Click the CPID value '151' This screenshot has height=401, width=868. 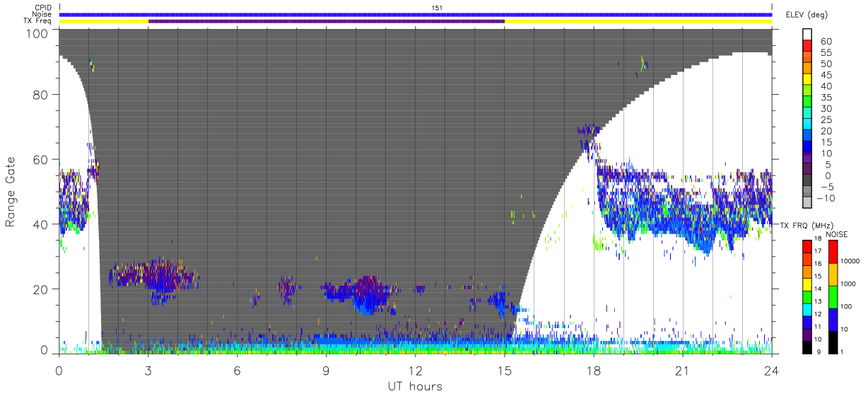(436, 8)
